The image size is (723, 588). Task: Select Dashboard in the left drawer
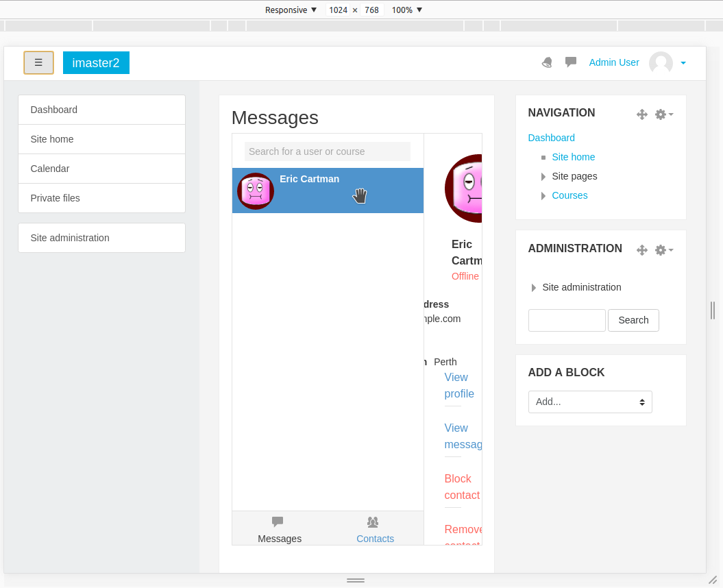click(102, 110)
